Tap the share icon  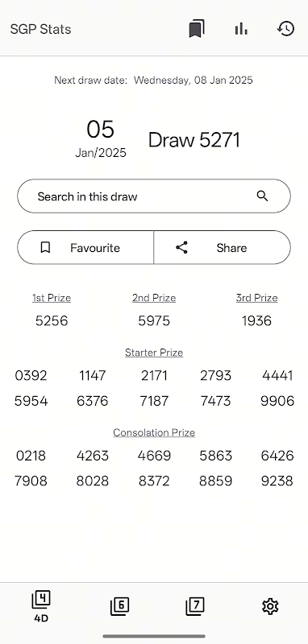181,248
